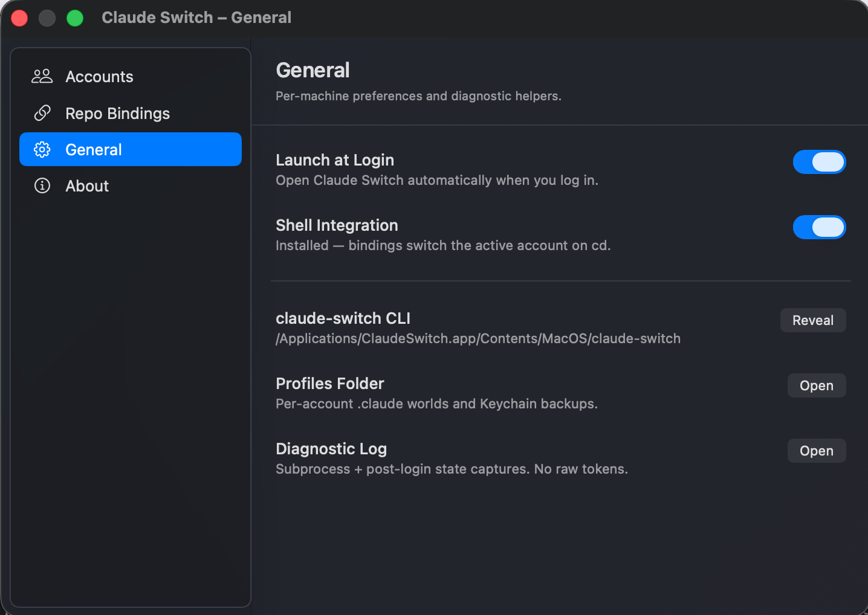Click 'Per-account .claude worlds and Keychain backups.' text
This screenshot has width=868, height=615.
click(436, 404)
